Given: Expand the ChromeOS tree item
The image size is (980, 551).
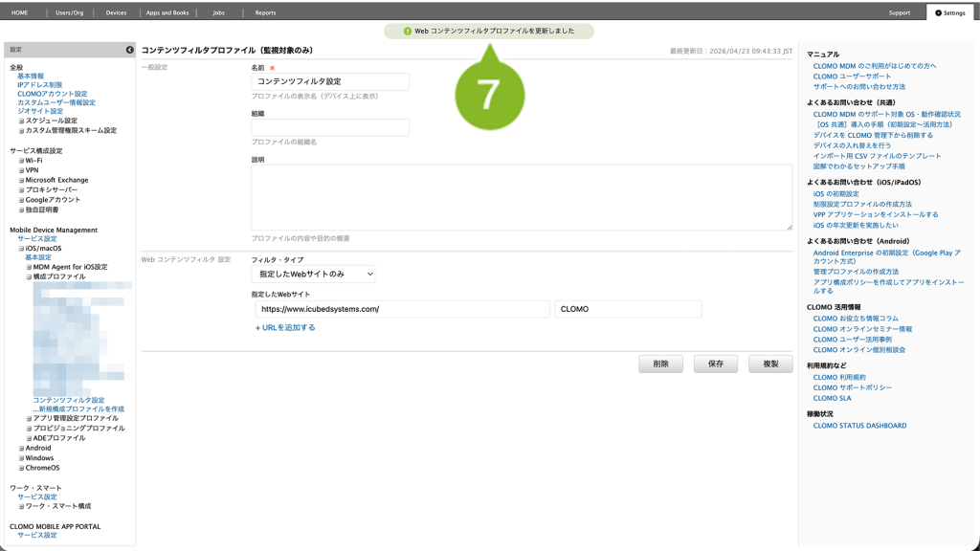Looking at the screenshot, I should coord(21,468).
